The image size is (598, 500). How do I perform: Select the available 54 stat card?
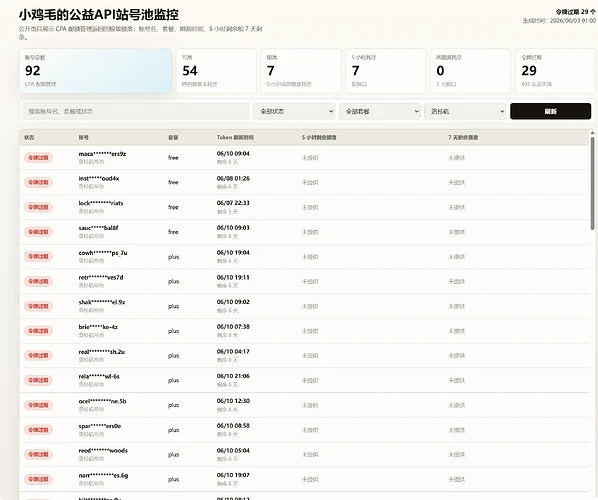(216, 71)
